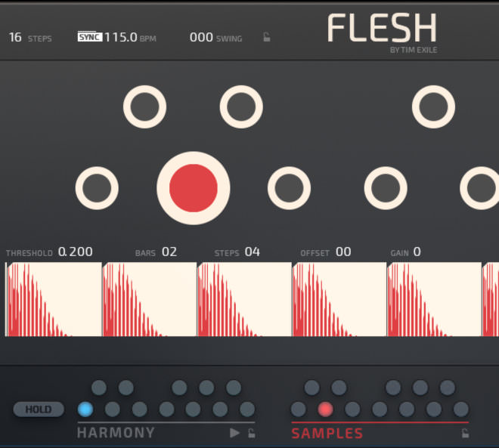Select the F key in Harmony keyboard
The width and height of the screenshot is (499, 448).
coord(166,409)
